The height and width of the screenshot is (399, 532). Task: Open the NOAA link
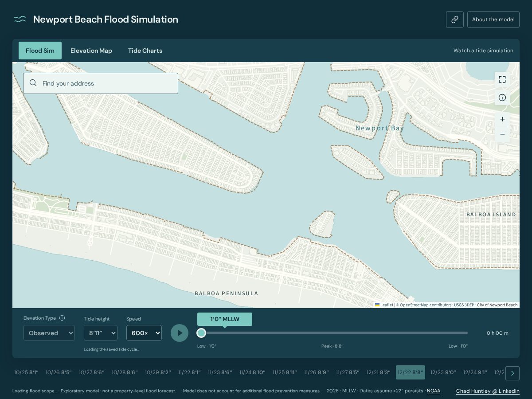[x=434, y=391]
